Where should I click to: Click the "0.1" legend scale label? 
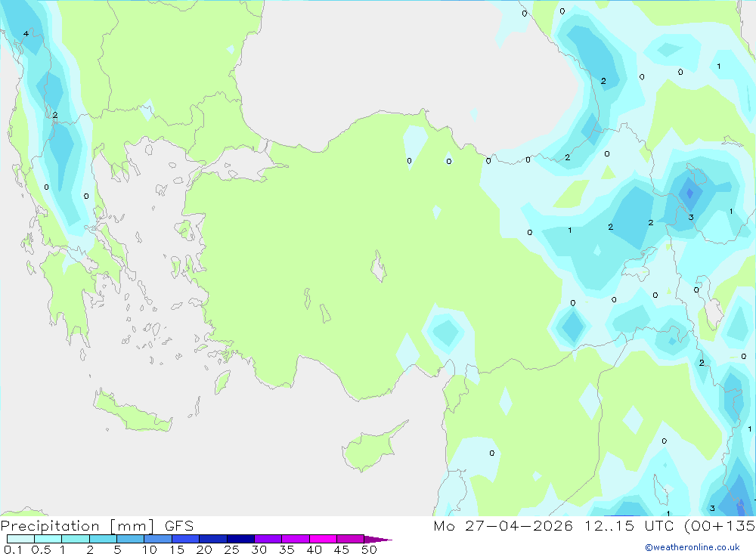13,549
